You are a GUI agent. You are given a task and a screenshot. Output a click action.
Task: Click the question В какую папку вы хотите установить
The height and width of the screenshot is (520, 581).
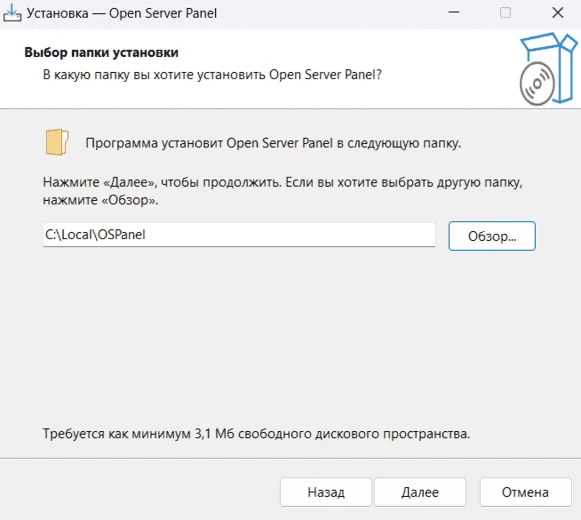(x=212, y=74)
